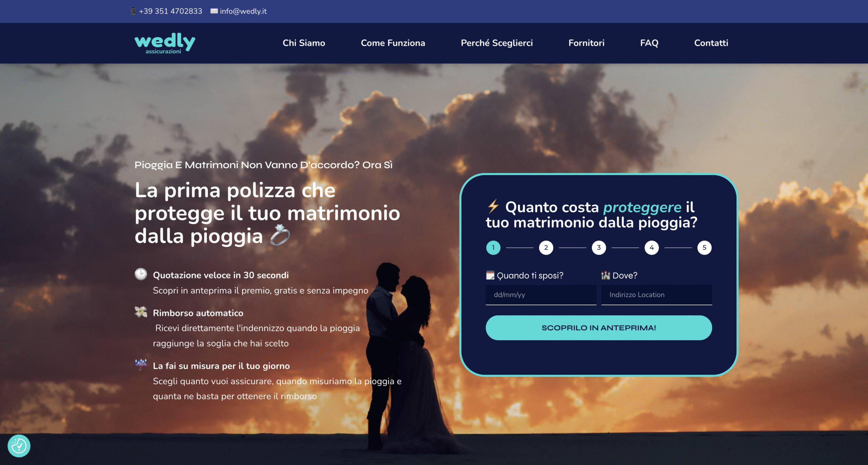This screenshot has height=465, width=868.
Task: Click the info@wedly.it email link
Action: (243, 11)
